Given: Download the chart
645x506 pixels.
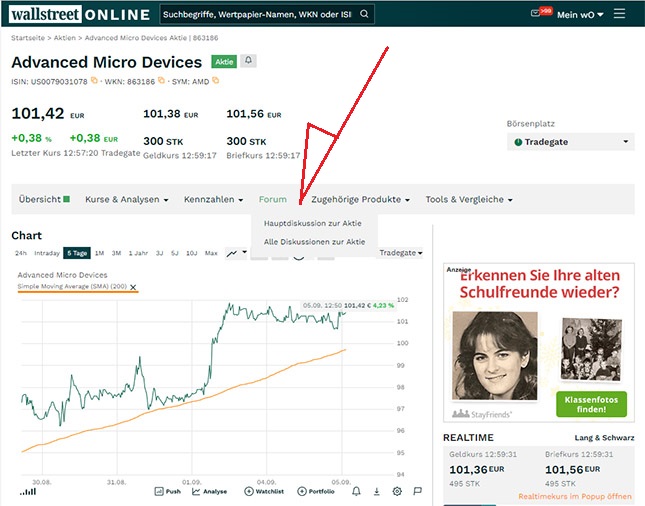Looking at the screenshot, I should click(376, 491).
